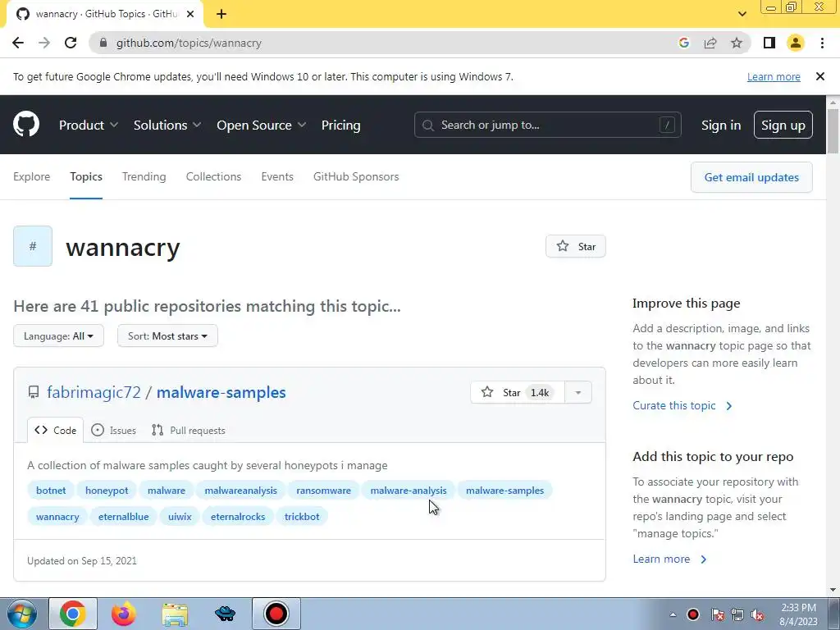840x630 pixels.
Task: Expand the Product menu
Action: 89,125
